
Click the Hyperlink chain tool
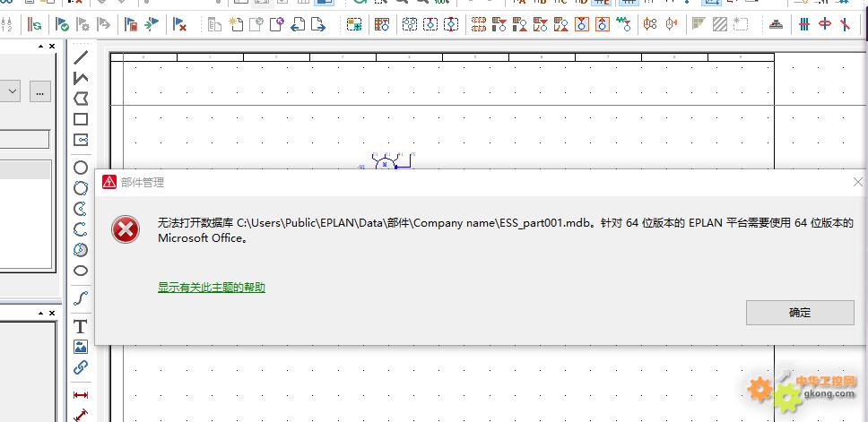pyautogui.click(x=81, y=367)
